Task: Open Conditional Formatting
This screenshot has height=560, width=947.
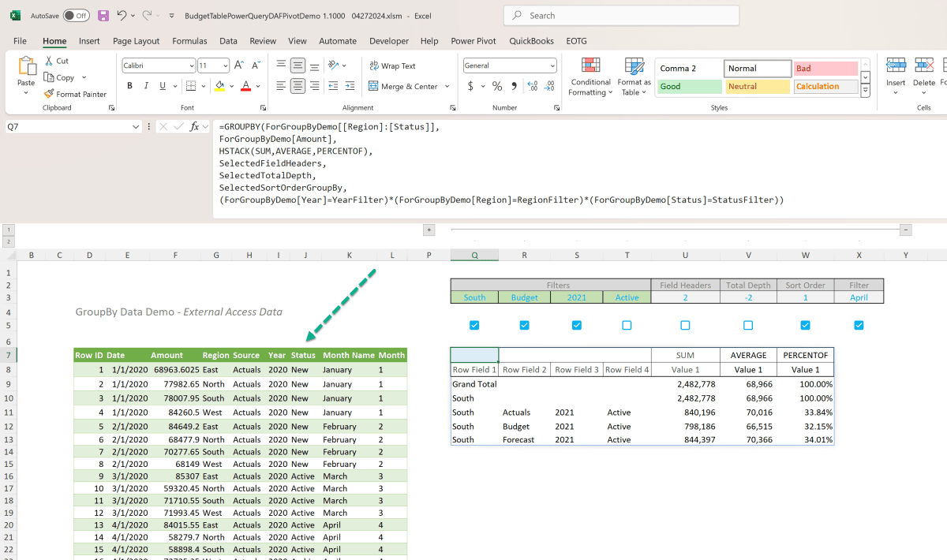Action: (590, 76)
